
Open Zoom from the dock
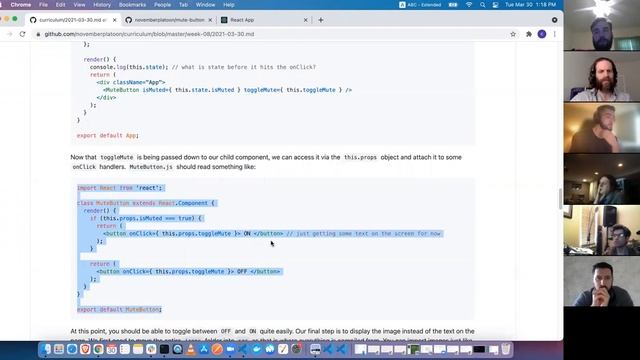[x=230, y=349]
